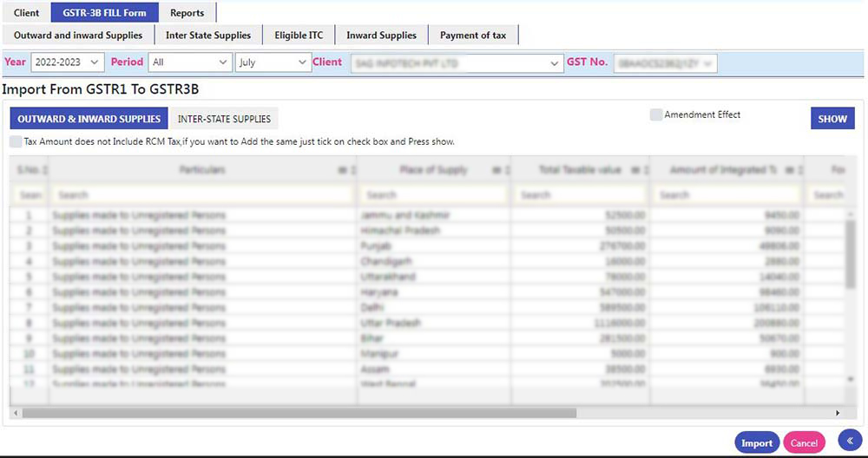Go to the Reports tab
The height and width of the screenshot is (458, 868).
[187, 13]
